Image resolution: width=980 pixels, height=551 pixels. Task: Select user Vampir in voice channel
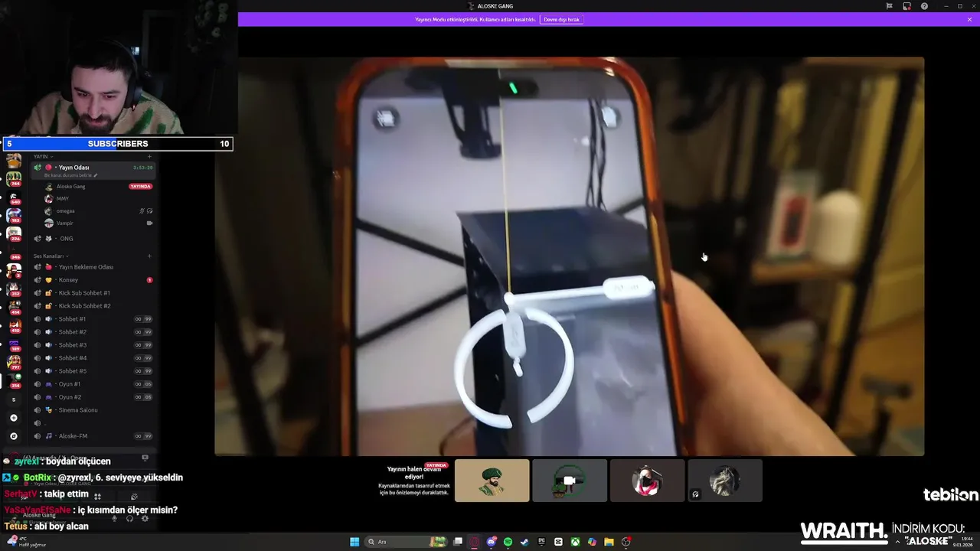(x=65, y=223)
